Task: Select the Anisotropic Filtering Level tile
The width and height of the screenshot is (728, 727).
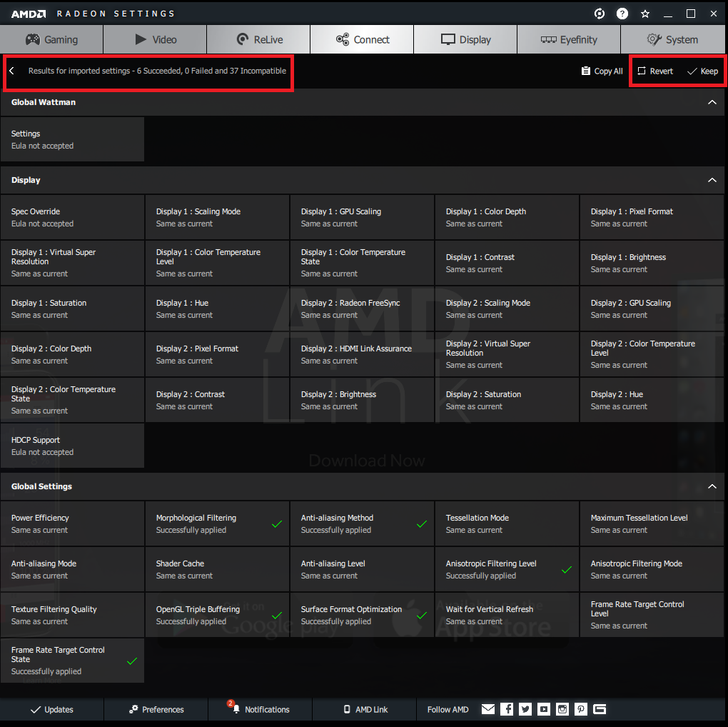Action: [x=507, y=569]
